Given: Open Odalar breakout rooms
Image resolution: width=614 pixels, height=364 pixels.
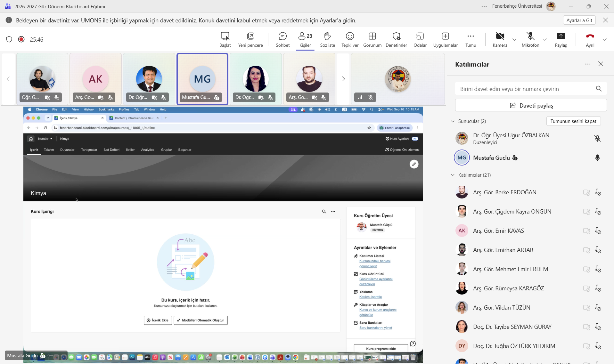Looking at the screenshot, I should 420,39.
